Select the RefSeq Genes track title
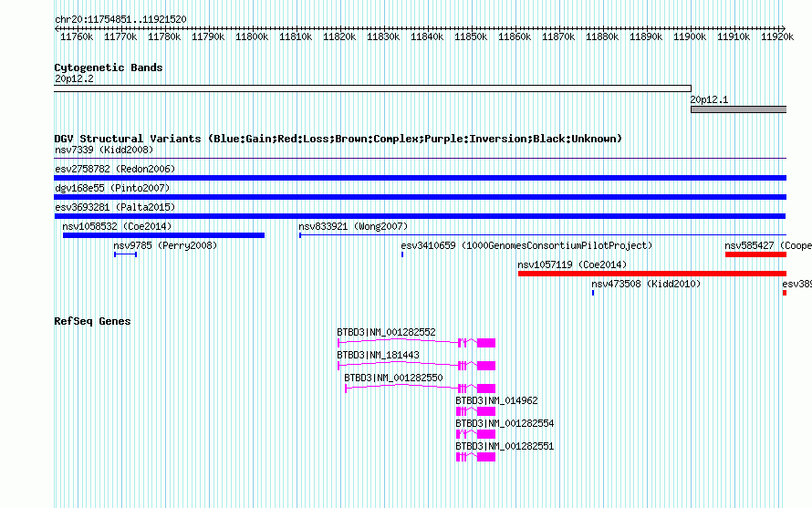812x508 pixels. point(92,321)
